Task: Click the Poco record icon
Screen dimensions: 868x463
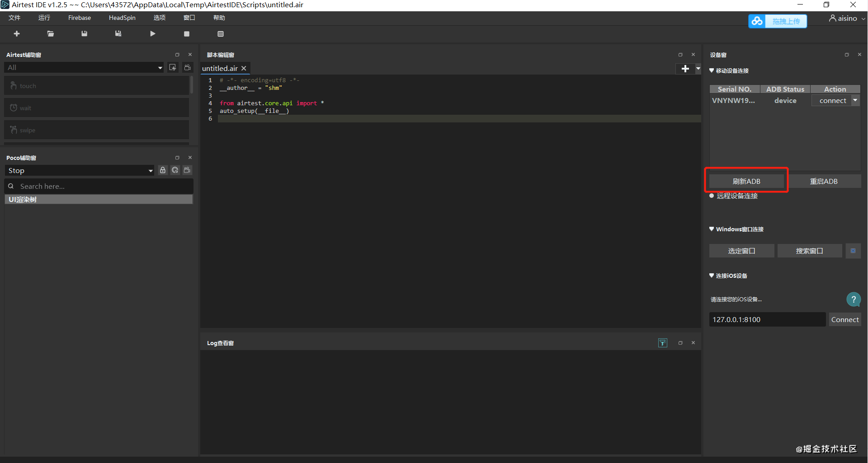Action: pos(187,170)
